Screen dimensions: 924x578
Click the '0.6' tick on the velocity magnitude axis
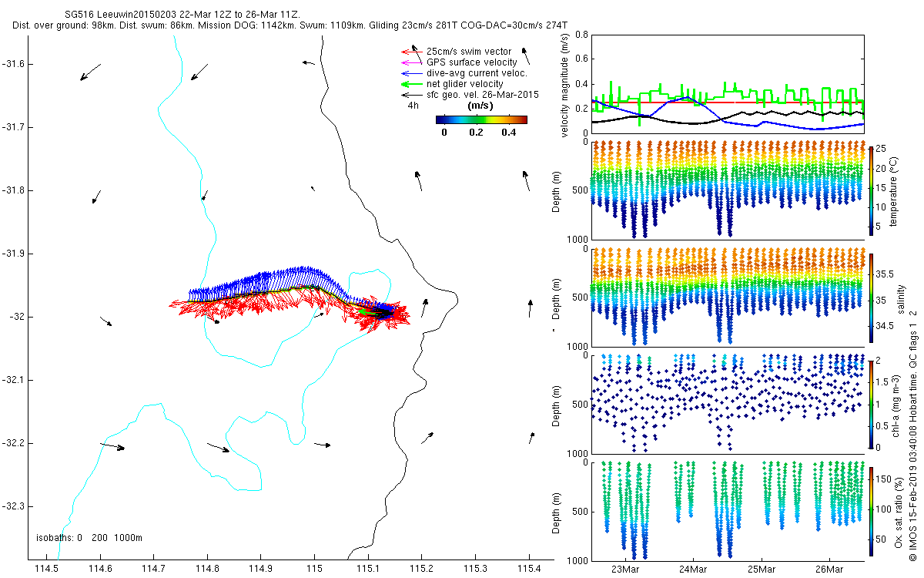[x=581, y=59]
